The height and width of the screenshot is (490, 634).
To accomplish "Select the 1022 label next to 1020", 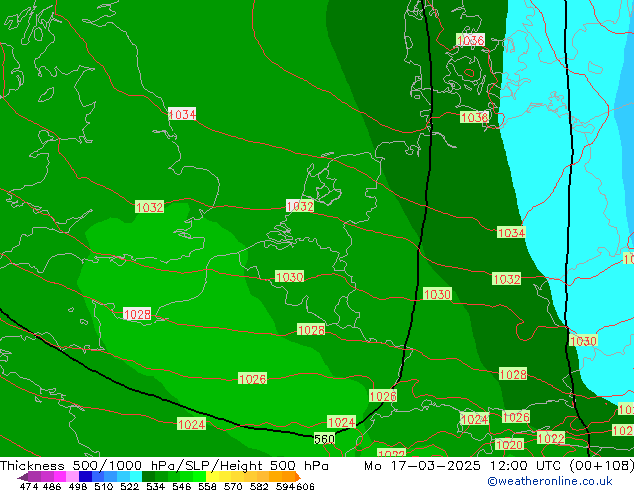I will [x=551, y=438].
